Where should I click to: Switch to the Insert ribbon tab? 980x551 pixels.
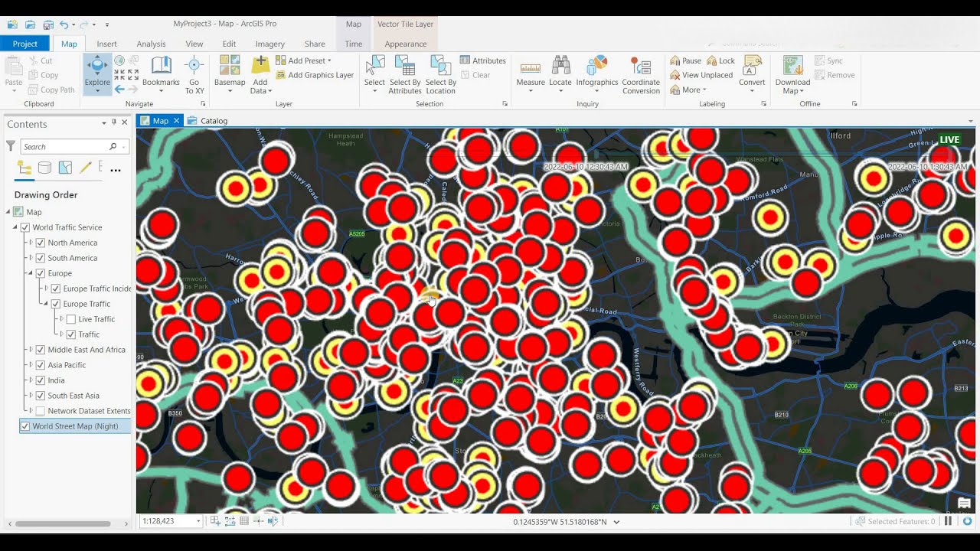coord(106,44)
